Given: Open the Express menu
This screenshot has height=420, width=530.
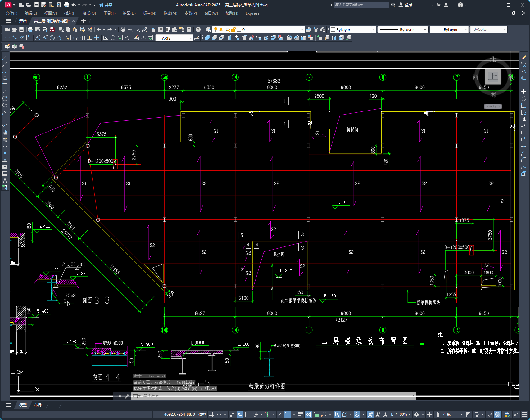Looking at the screenshot, I should coord(252,13).
